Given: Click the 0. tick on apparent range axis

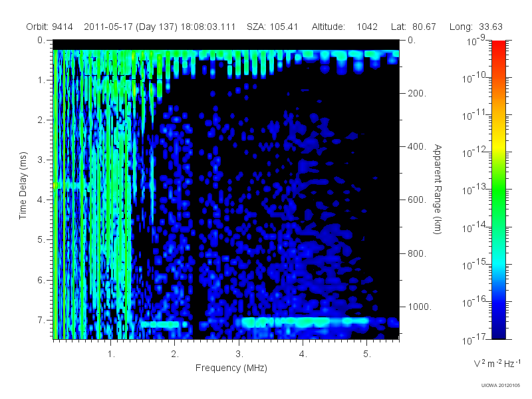Looking at the screenshot, I should click(x=412, y=40).
